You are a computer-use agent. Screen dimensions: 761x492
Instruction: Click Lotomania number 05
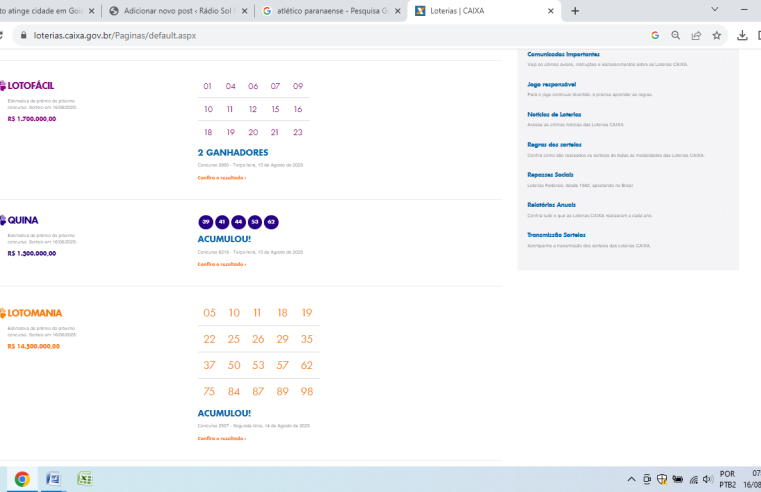click(x=209, y=313)
